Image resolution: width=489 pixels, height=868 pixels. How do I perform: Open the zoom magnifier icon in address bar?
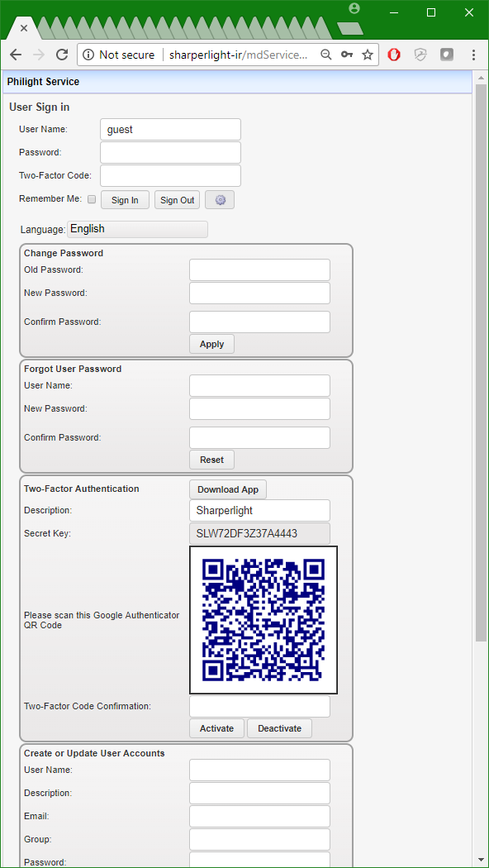coord(326,55)
